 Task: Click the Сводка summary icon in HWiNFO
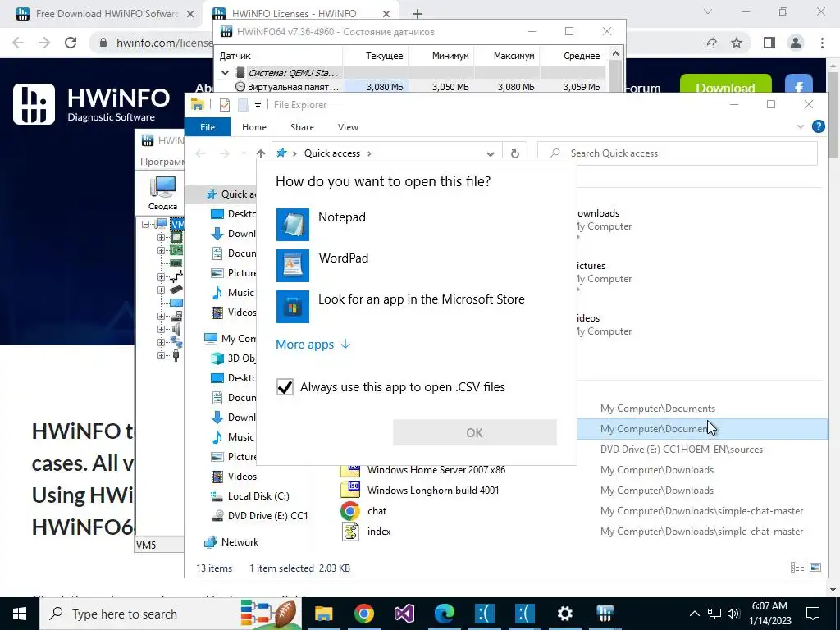point(163,193)
